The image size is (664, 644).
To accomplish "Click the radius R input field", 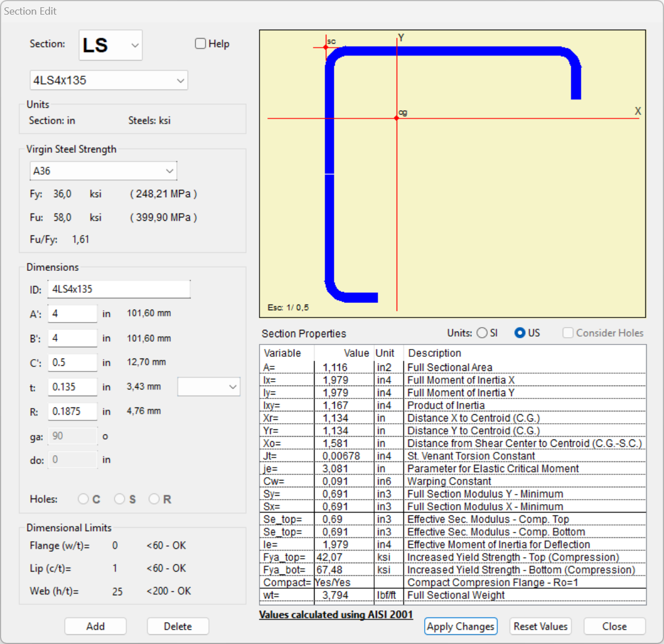I will pyautogui.click(x=72, y=411).
